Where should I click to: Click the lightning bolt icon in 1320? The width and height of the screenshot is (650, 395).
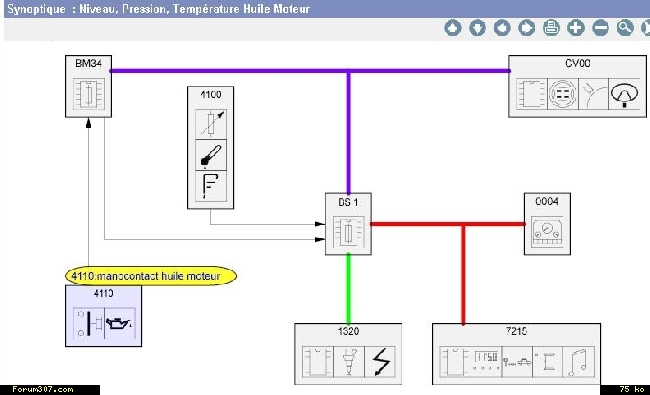380,362
